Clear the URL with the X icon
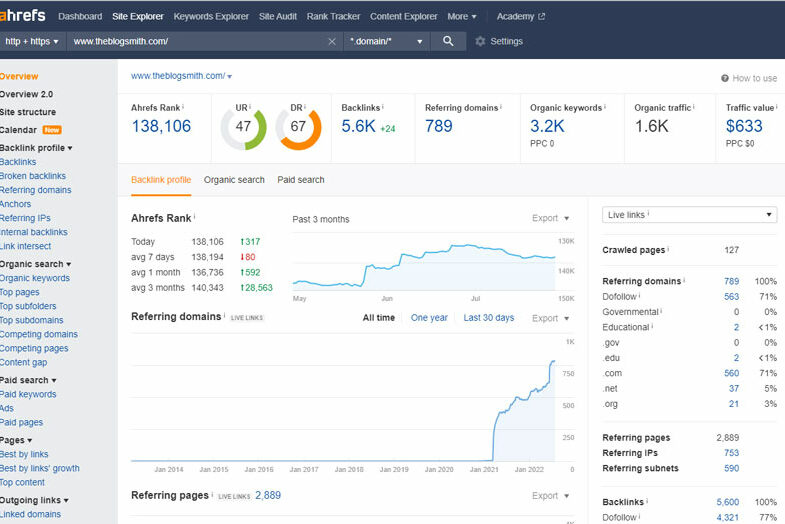Screen dimensions: 785x524 pyautogui.click(x=332, y=41)
